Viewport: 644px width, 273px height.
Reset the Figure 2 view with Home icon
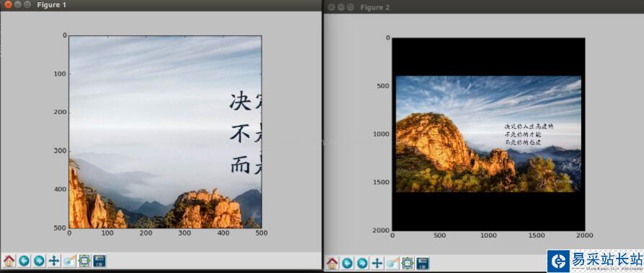[x=332, y=263]
